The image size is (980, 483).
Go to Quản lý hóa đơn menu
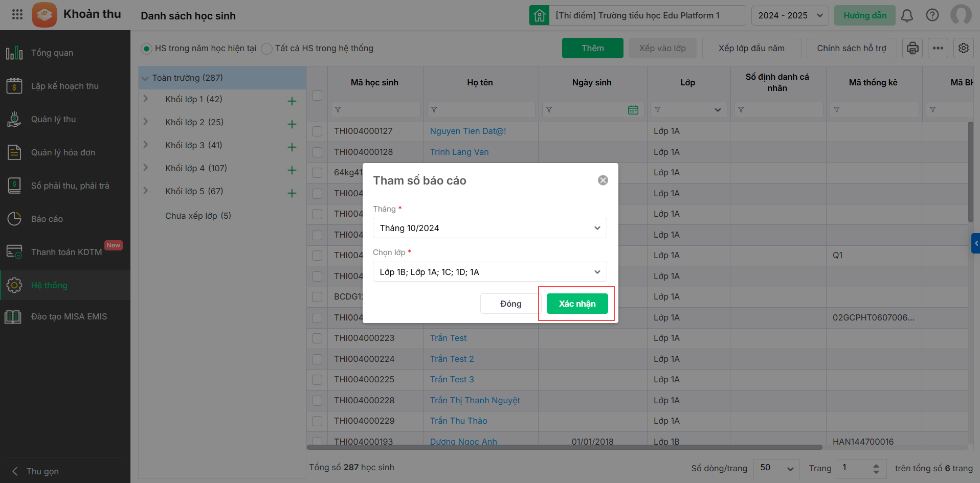[x=63, y=152]
